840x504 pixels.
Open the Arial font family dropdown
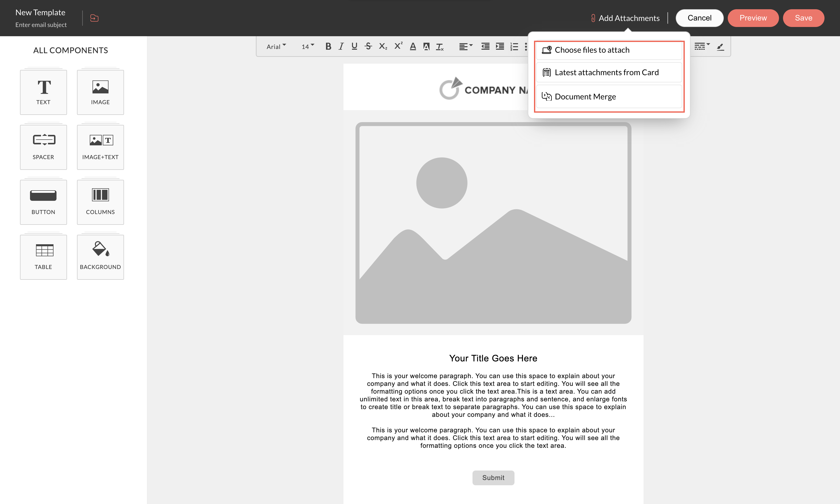coord(276,46)
